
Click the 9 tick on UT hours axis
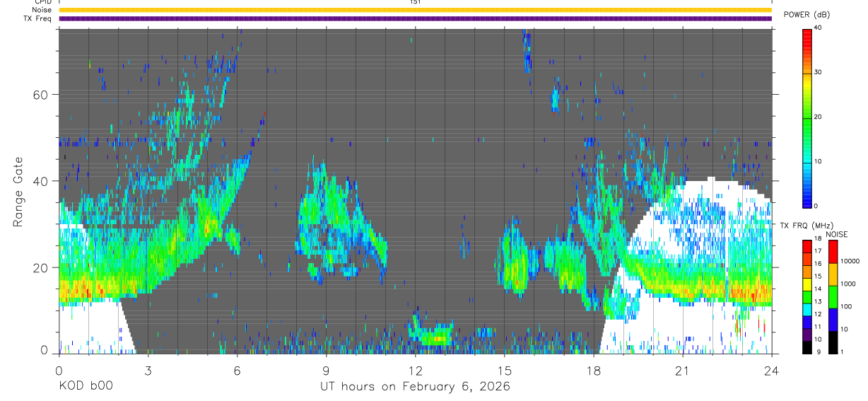point(327,369)
